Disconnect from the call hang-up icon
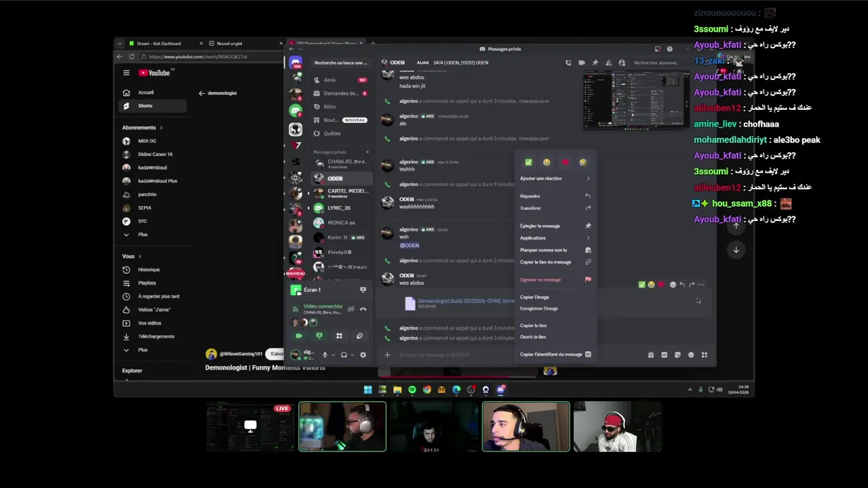This screenshot has height=488, width=868. [x=363, y=309]
